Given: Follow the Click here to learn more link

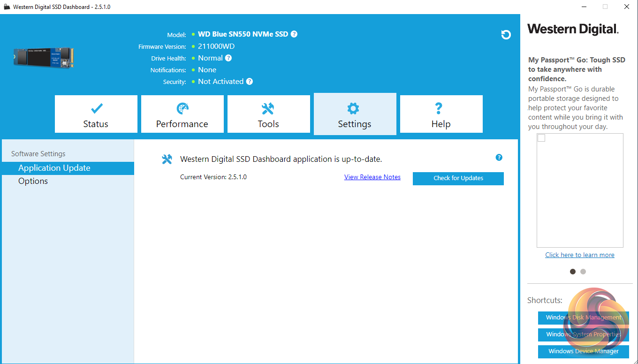Looking at the screenshot, I should [580, 255].
